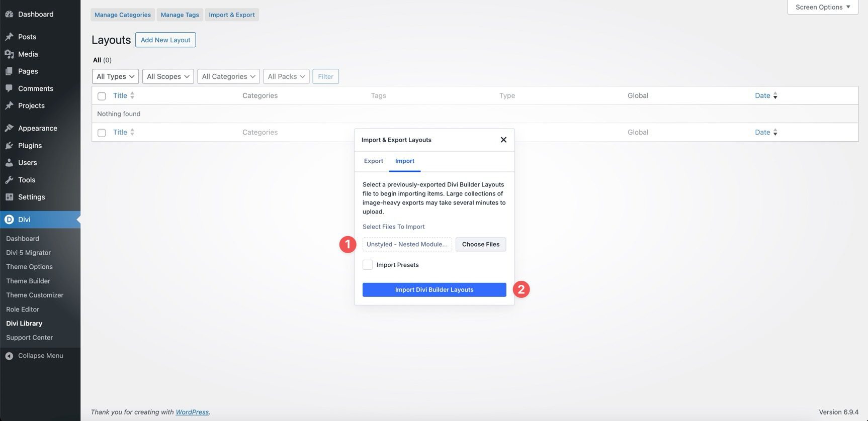
Task: Click the Tools wrench icon
Action: [x=9, y=180]
